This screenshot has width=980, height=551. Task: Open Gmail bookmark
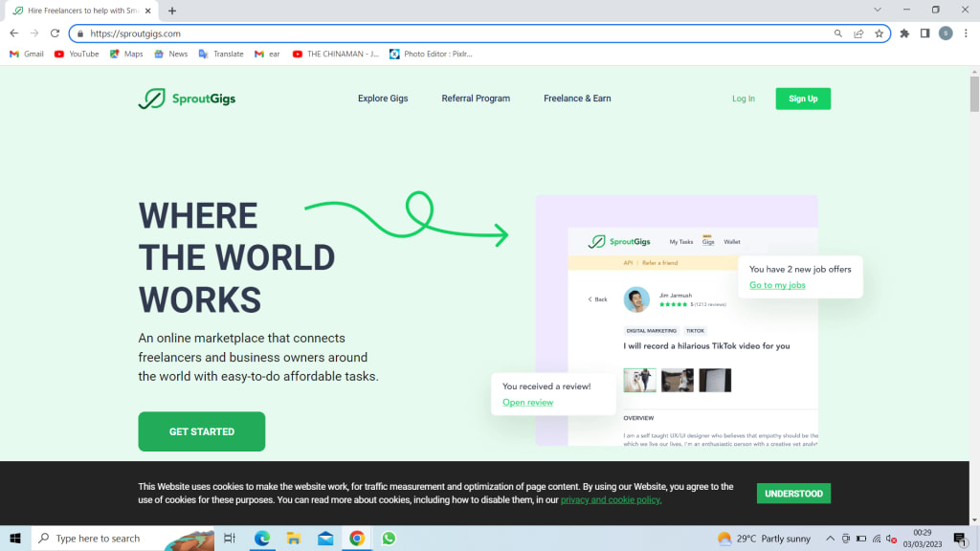coord(26,55)
